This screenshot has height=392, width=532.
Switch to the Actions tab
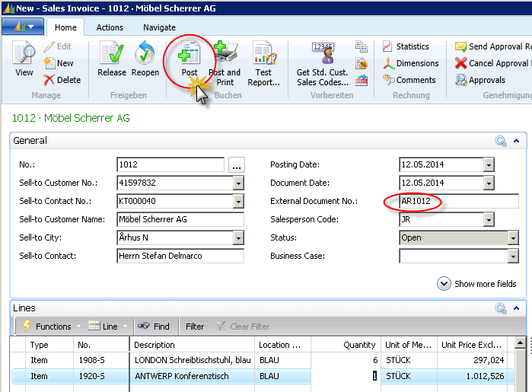pos(110,27)
